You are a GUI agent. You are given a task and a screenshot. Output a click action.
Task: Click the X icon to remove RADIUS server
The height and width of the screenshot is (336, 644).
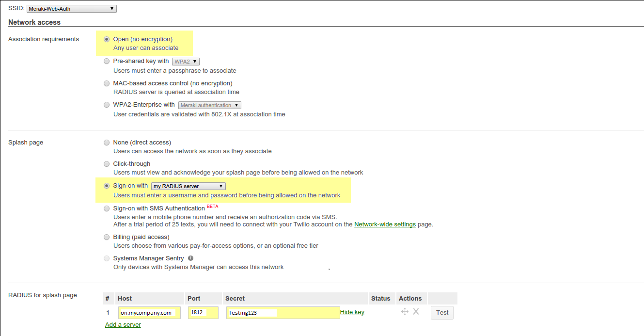point(416,312)
